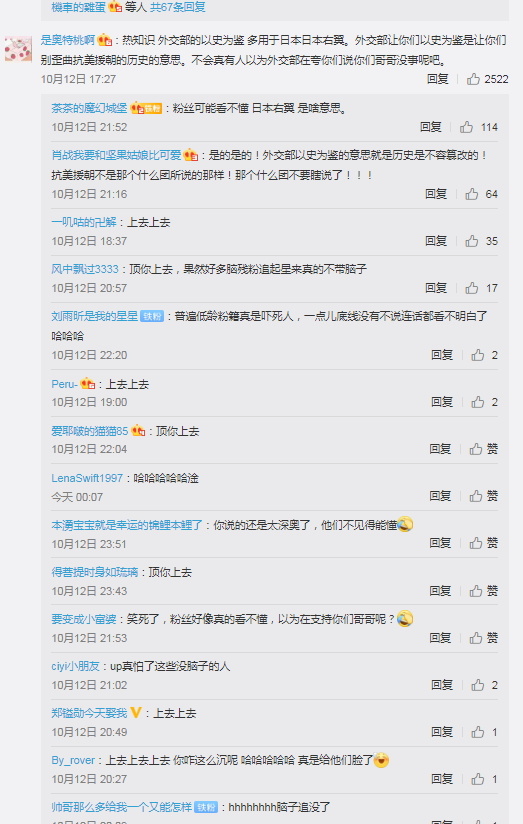Thumbs-up 风中飘过3333's comment
The image size is (523, 824).
[x=471, y=288]
